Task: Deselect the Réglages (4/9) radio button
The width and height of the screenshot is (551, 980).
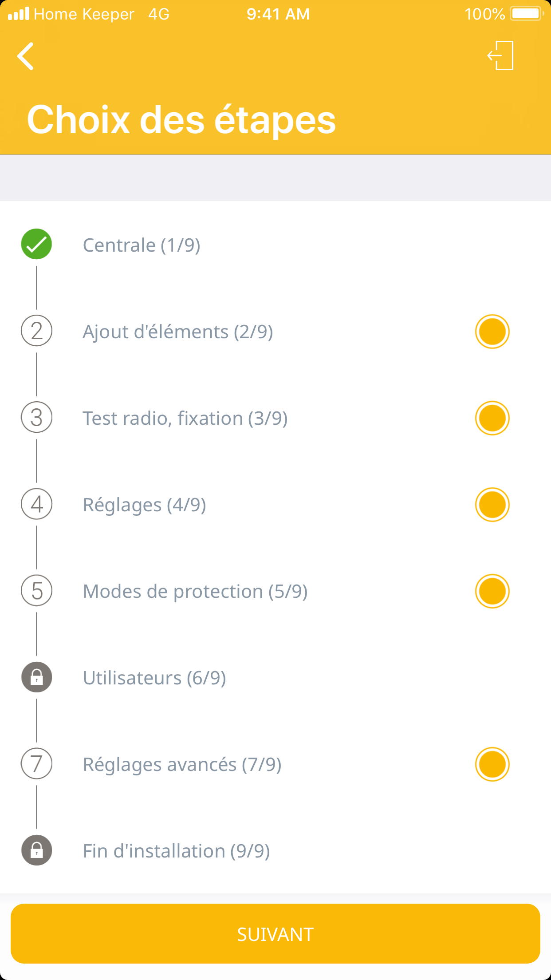Action: (492, 505)
